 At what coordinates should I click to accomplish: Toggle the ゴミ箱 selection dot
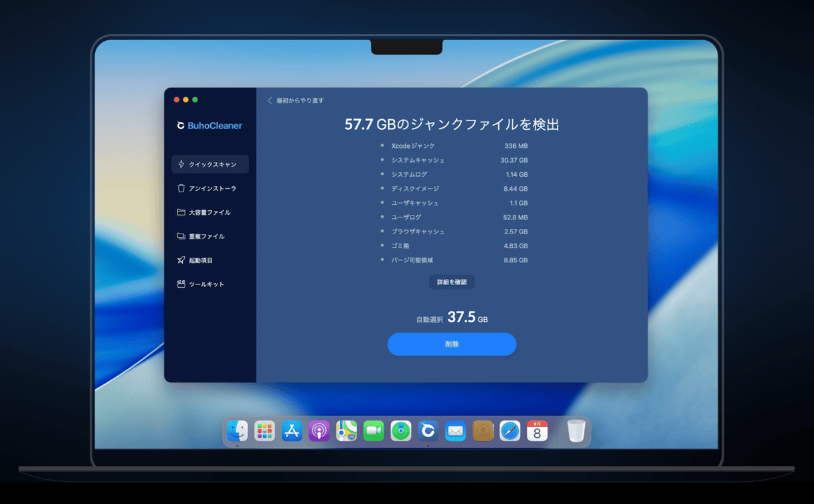pos(381,246)
